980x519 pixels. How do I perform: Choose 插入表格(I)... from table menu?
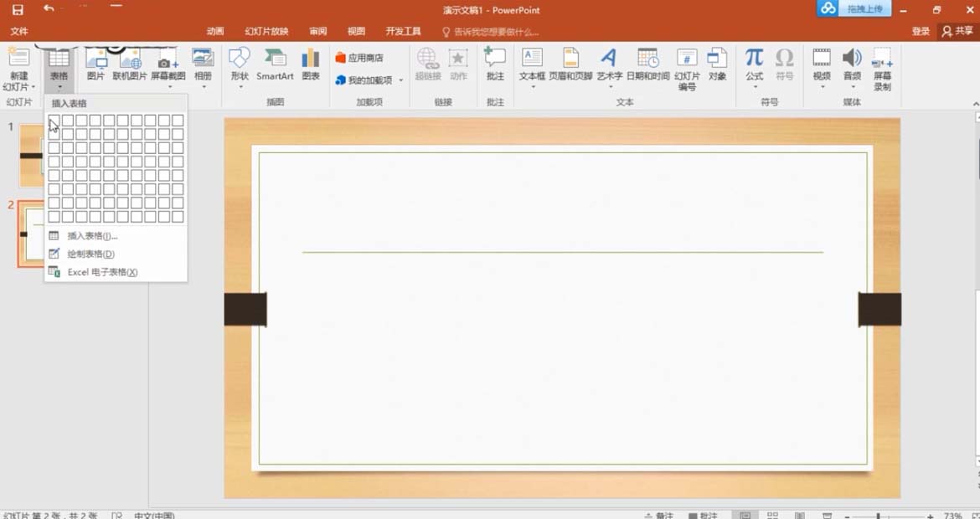(92, 236)
